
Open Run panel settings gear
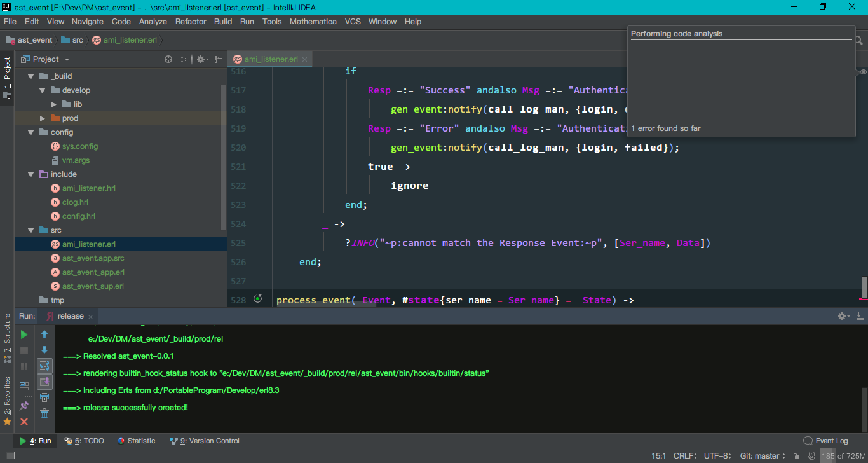[843, 316]
